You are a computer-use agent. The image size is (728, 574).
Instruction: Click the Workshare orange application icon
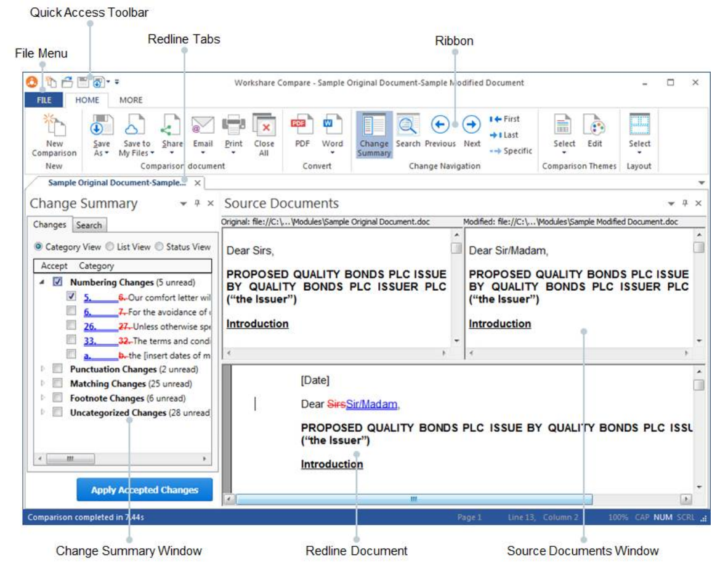click(x=31, y=82)
